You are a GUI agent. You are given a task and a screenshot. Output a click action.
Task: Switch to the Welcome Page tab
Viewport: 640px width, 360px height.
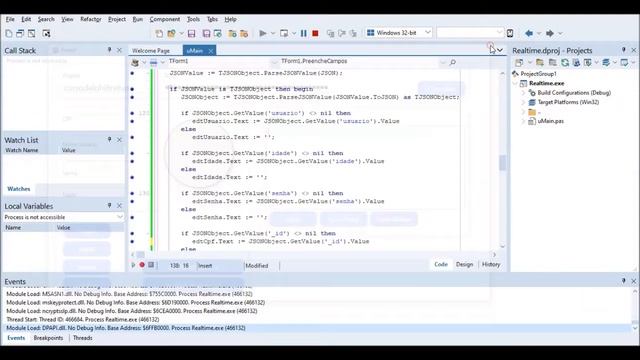click(151, 51)
